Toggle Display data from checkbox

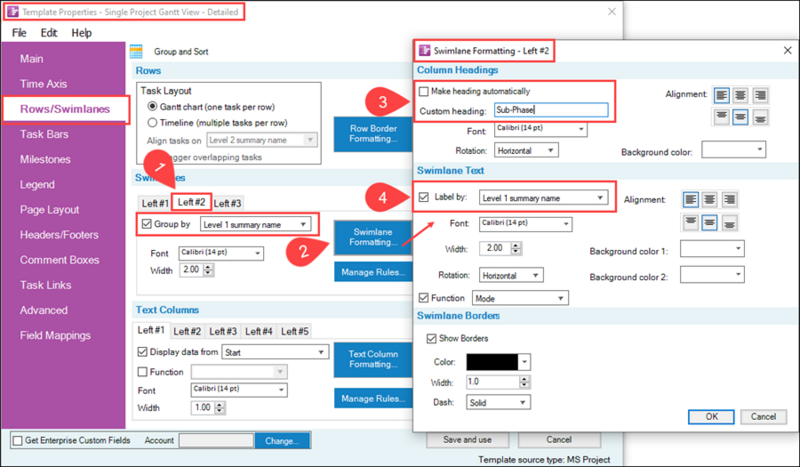point(143,352)
